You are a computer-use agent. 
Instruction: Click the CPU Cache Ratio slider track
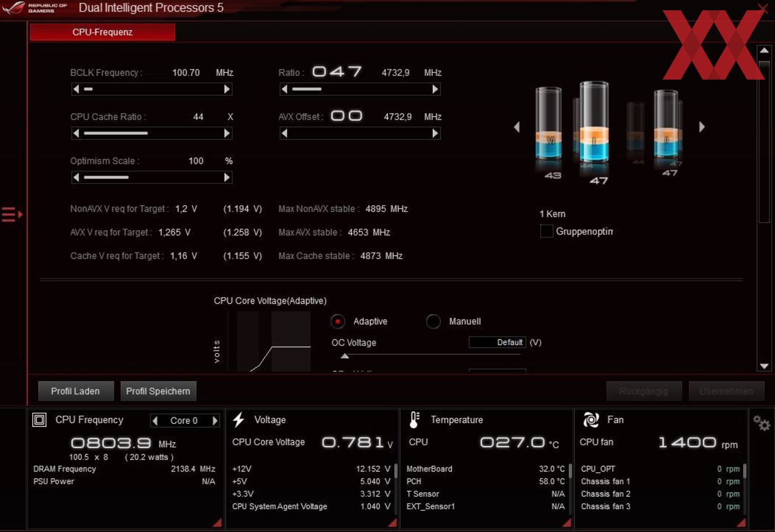click(x=152, y=133)
